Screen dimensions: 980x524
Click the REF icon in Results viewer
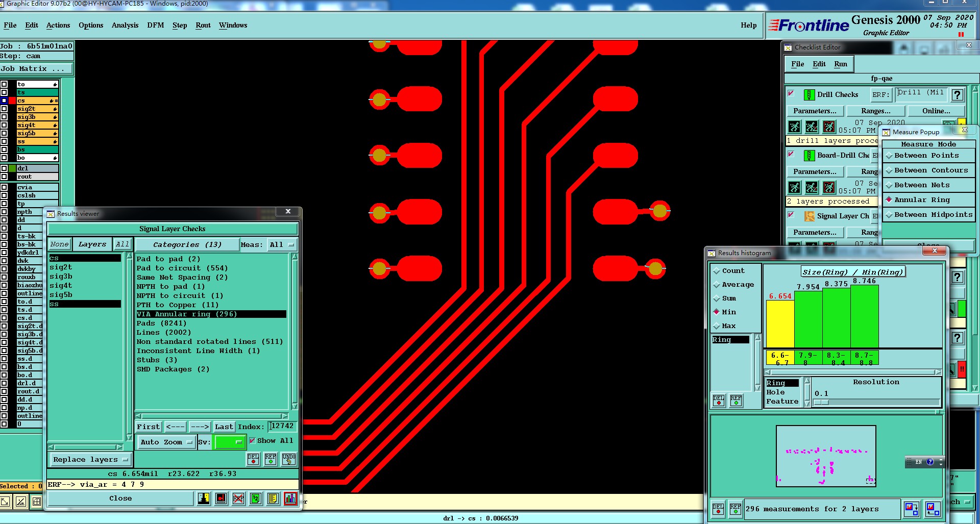[271, 459]
